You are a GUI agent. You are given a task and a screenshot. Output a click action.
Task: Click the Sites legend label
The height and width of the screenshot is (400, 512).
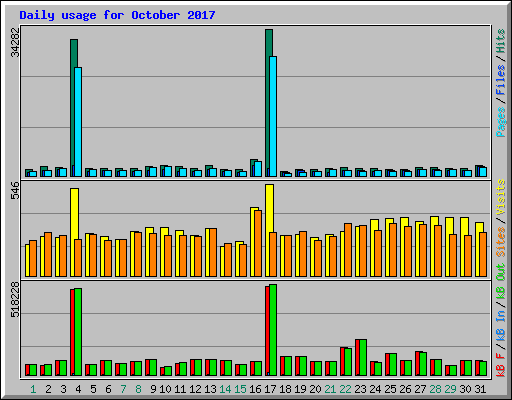point(500,242)
